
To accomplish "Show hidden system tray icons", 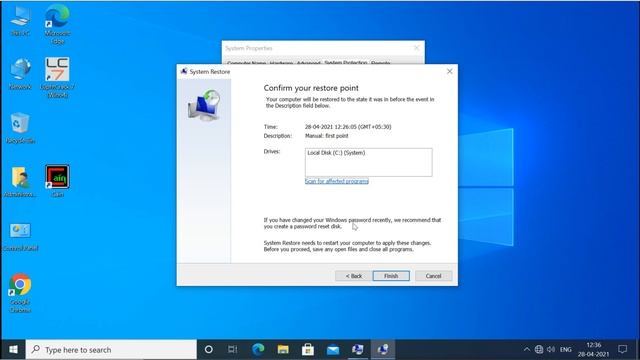I will [x=527, y=349].
